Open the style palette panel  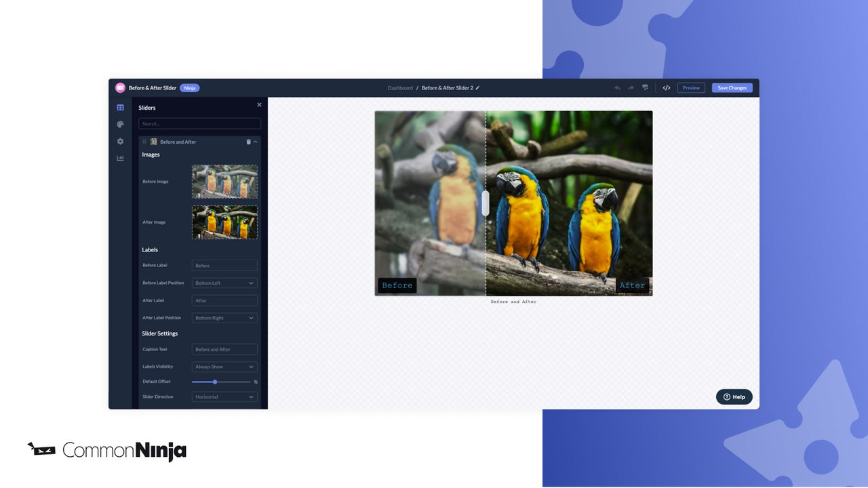(x=120, y=124)
